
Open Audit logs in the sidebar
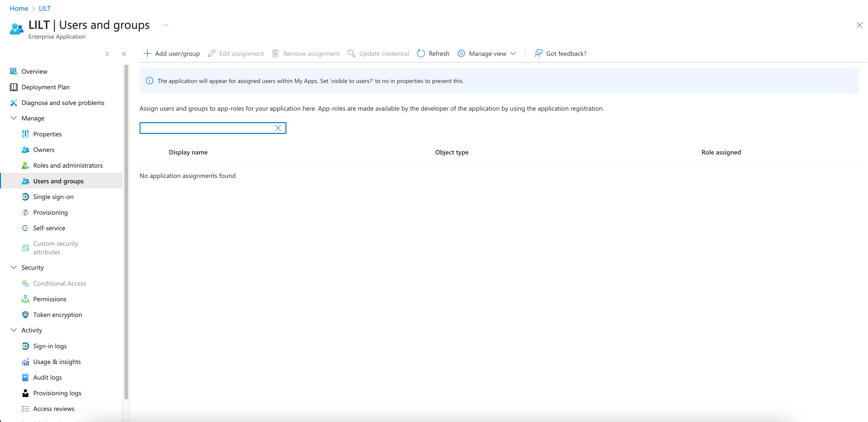(x=47, y=377)
